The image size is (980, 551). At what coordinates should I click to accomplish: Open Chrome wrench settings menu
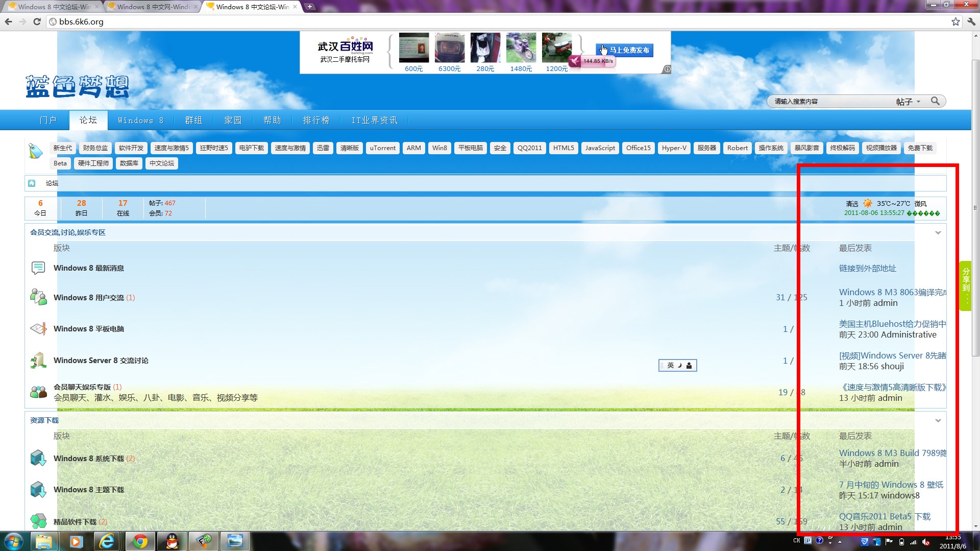click(971, 21)
